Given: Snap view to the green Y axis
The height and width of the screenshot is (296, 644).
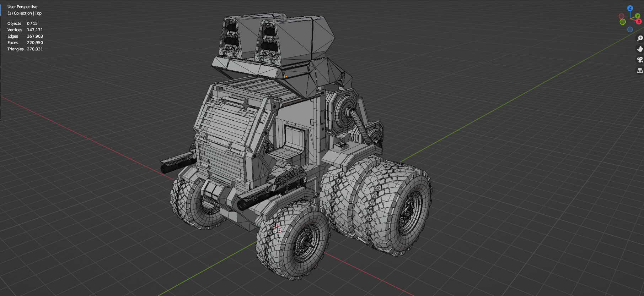Looking at the screenshot, I should pos(638,16).
